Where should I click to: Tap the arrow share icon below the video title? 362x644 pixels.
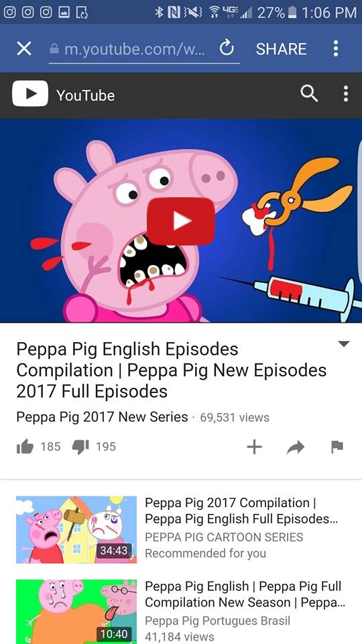tap(296, 447)
